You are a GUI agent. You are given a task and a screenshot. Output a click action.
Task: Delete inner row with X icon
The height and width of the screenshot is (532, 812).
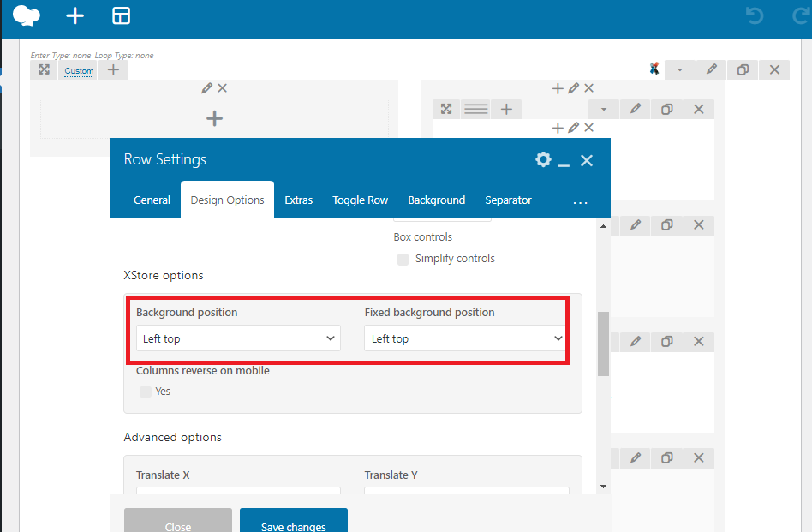coord(699,109)
